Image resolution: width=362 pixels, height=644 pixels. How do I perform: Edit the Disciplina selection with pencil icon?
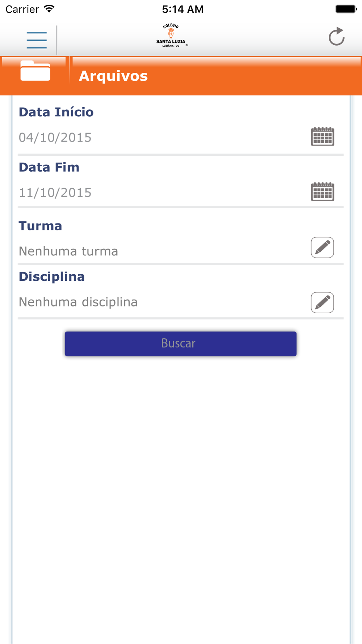pos(323,303)
